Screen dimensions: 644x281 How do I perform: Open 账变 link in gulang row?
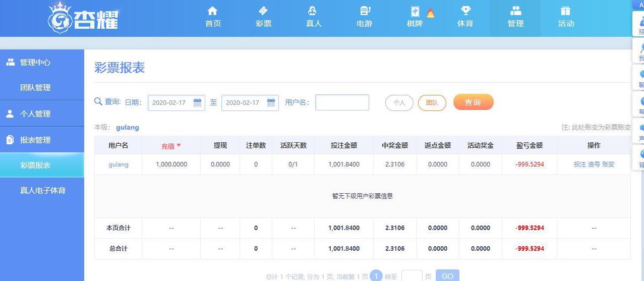(x=608, y=164)
